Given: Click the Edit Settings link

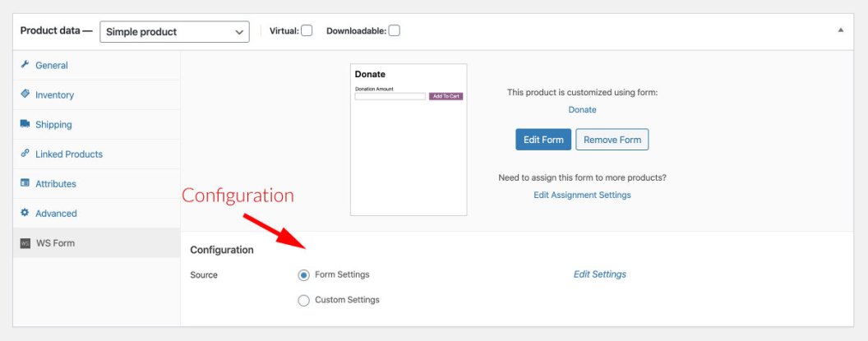Looking at the screenshot, I should [599, 274].
